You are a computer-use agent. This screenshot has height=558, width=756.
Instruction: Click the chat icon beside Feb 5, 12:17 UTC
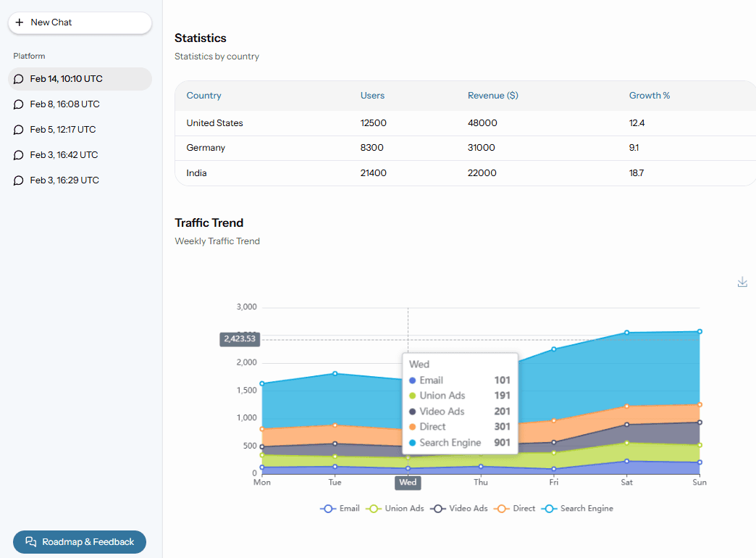pos(19,129)
